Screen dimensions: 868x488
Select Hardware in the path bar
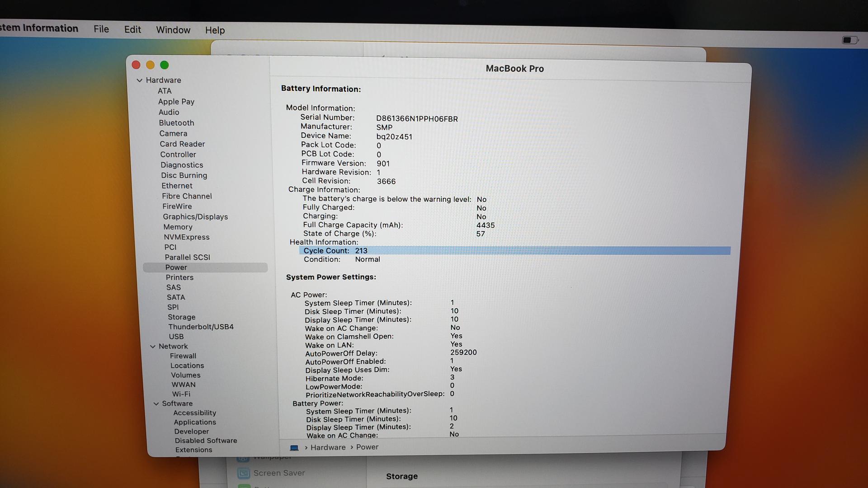328,447
